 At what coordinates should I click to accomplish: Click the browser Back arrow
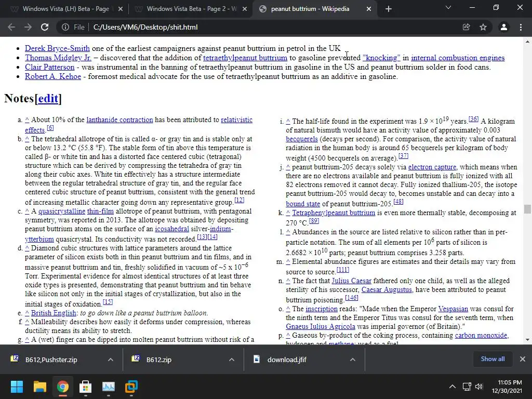pos(11,27)
